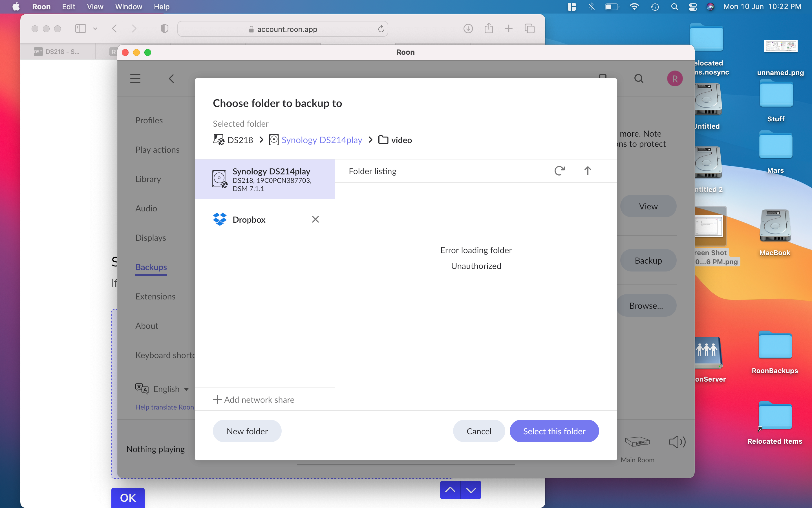The width and height of the screenshot is (812, 508).
Task: Click Add network share
Action: 254,399
